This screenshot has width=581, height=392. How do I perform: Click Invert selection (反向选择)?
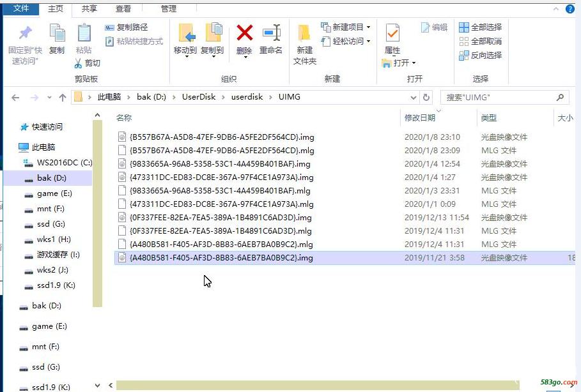click(x=480, y=55)
